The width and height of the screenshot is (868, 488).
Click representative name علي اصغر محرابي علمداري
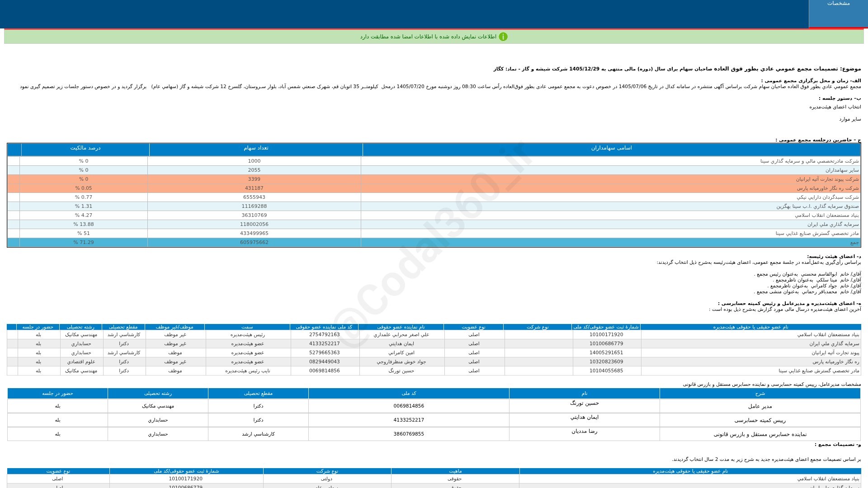[x=401, y=335]
